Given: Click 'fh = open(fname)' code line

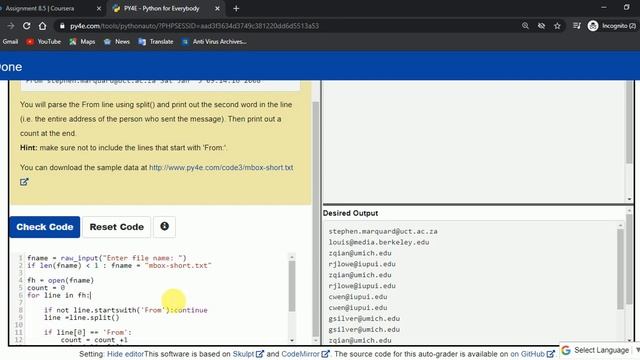Looking at the screenshot, I should 60,280.
